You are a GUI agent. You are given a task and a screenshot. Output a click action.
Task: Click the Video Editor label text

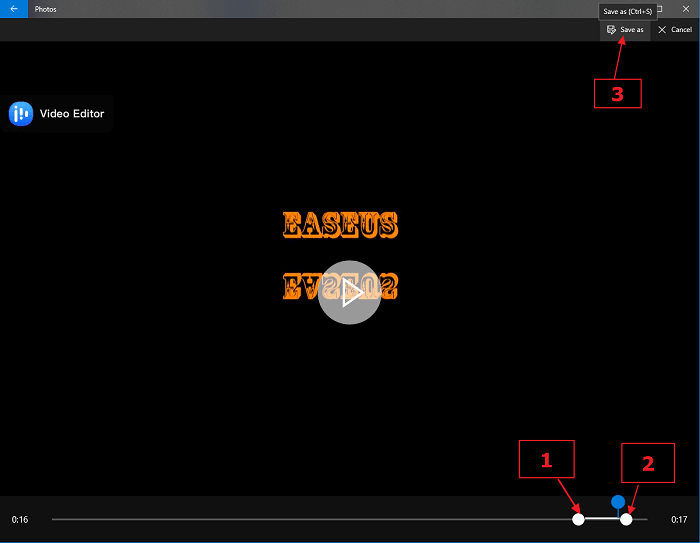[71, 114]
